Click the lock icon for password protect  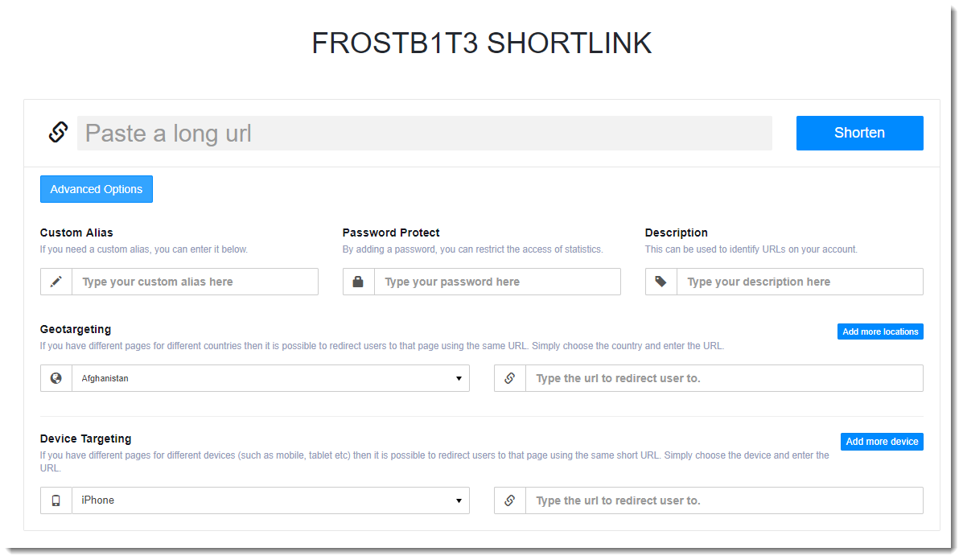[x=358, y=282]
